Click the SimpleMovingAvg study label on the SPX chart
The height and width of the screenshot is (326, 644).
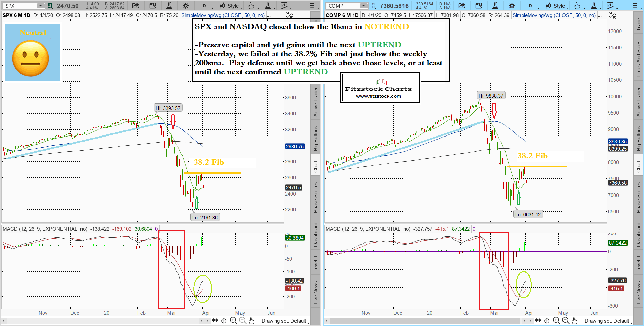(x=223, y=15)
